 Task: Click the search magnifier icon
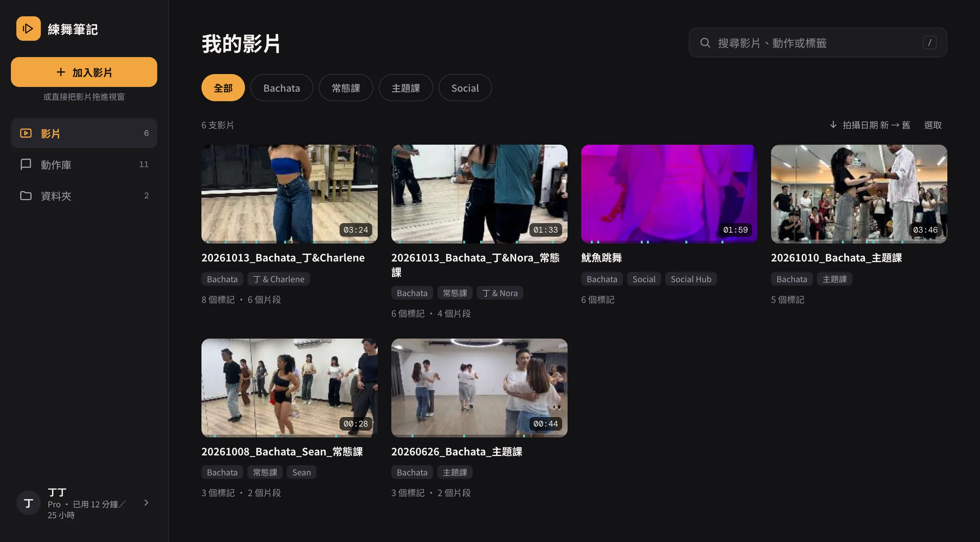[705, 43]
